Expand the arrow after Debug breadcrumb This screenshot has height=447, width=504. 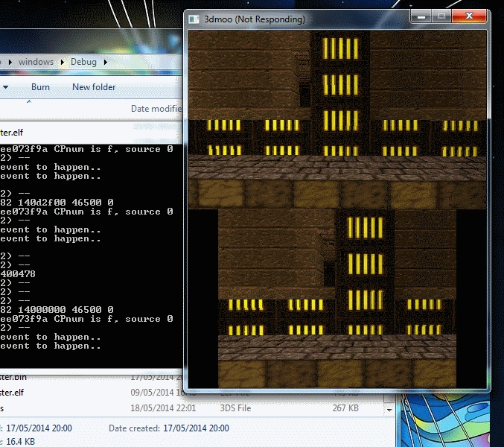tap(106, 62)
